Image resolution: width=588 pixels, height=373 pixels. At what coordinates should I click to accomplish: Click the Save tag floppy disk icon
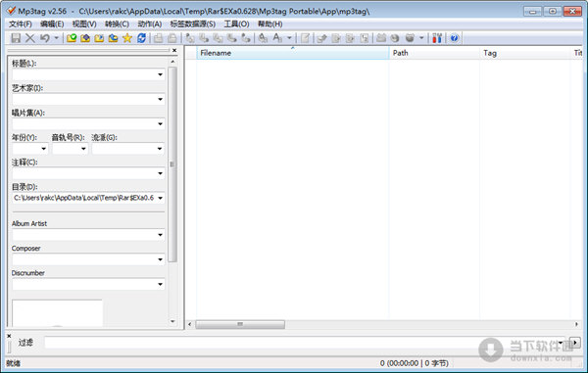[16, 38]
